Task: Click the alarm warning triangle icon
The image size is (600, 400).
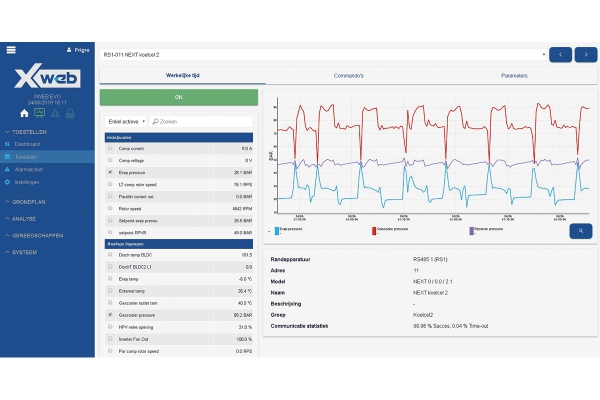Action: [55, 113]
